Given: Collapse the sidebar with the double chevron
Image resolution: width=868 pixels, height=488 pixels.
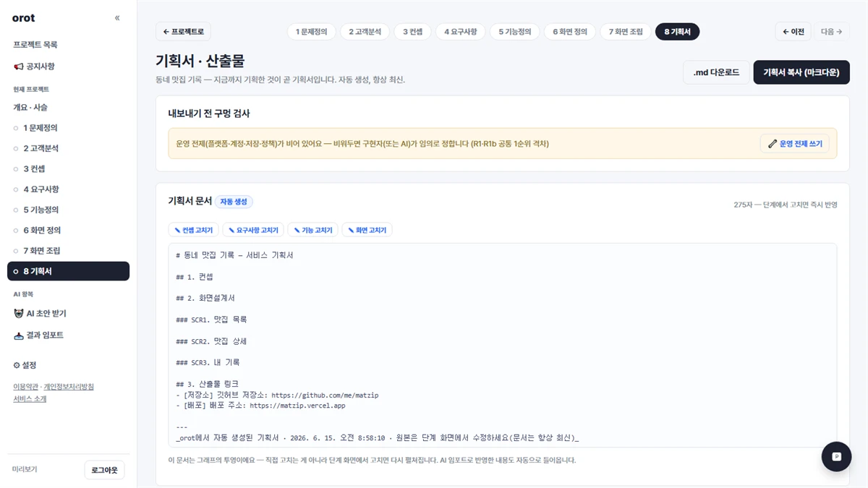Looking at the screenshot, I should coord(117,18).
